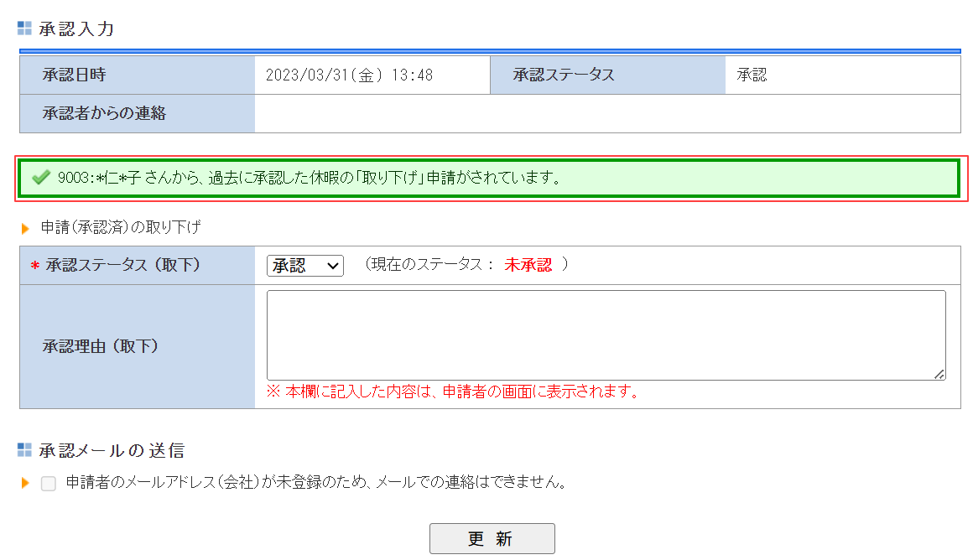Click the resize handle of 承認理由 textarea

click(x=939, y=375)
